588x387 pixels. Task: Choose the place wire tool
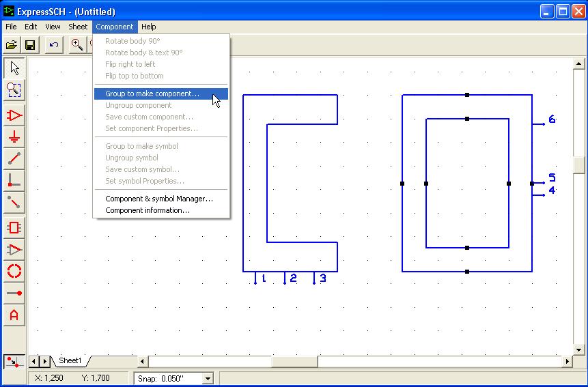[x=14, y=159]
